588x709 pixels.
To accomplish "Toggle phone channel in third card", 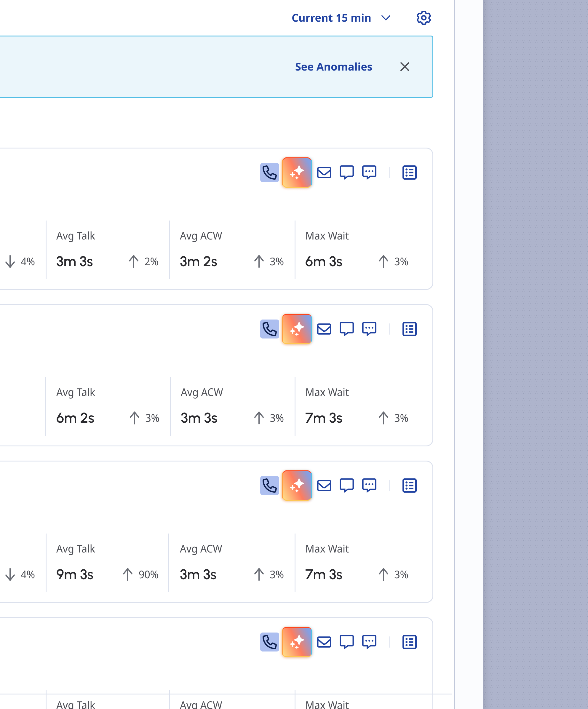I will [x=269, y=486].
